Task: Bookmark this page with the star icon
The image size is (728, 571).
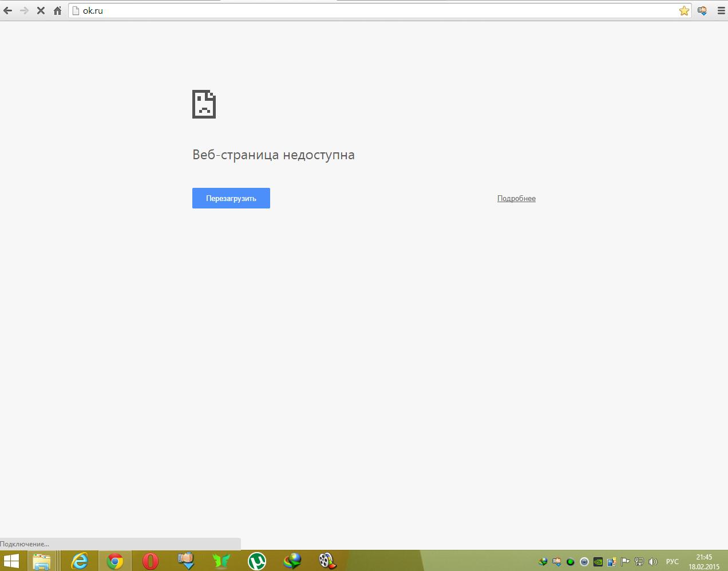Action: pos(684,11)
